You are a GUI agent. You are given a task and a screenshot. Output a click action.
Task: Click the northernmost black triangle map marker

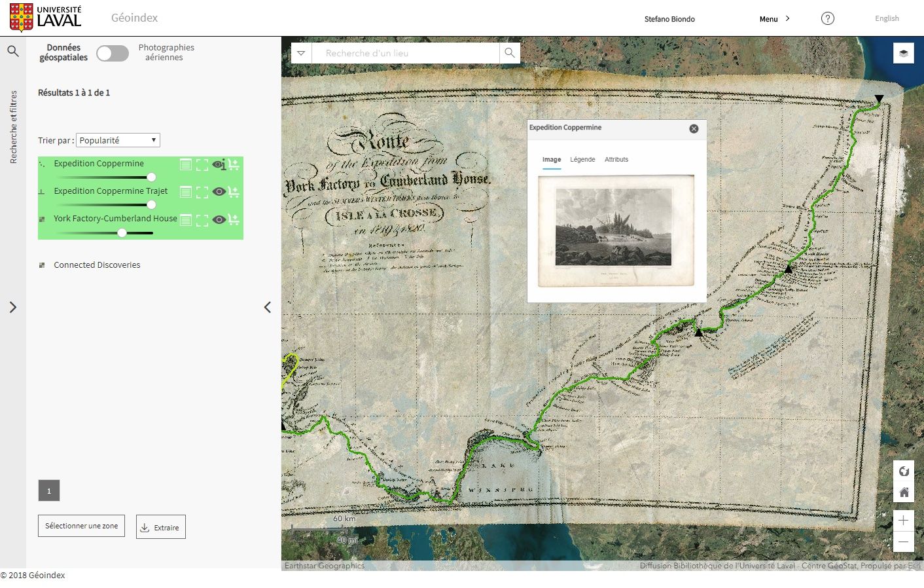coord(879,100)
